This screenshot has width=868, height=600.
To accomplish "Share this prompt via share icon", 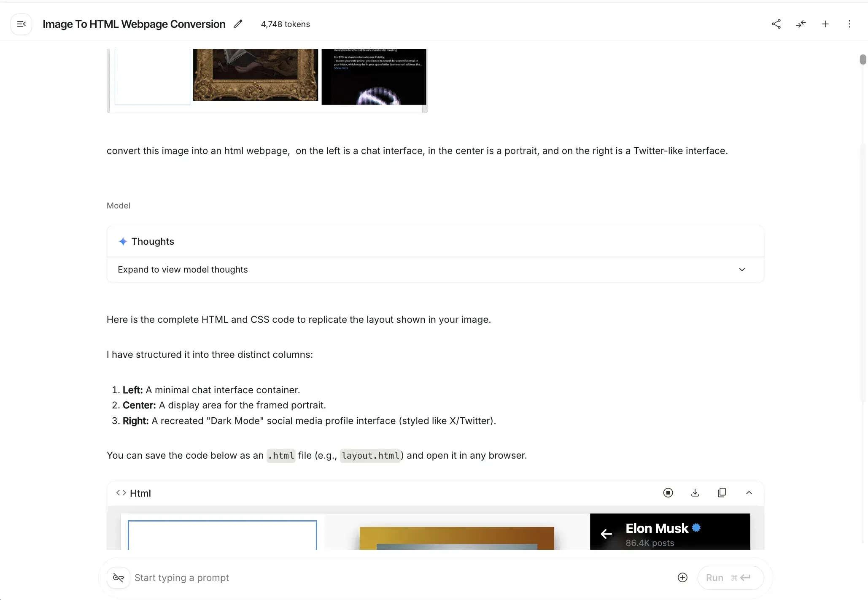I will [x=776, y=24].
